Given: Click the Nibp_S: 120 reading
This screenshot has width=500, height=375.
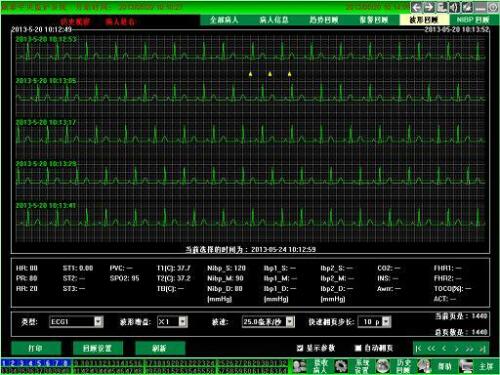Looking at the screenshot, I should coord(226,268).
